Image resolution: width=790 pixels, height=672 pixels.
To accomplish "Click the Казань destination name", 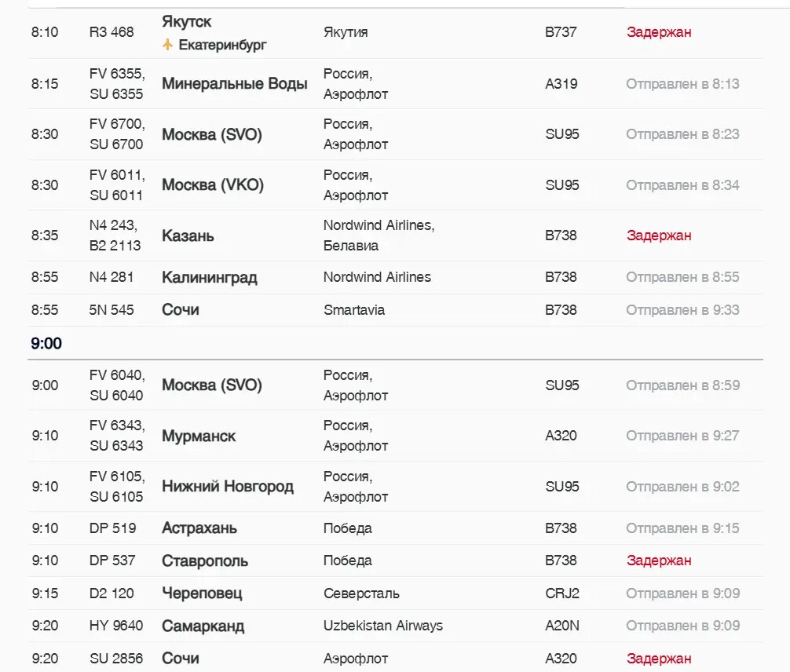I will pos(188,236).
